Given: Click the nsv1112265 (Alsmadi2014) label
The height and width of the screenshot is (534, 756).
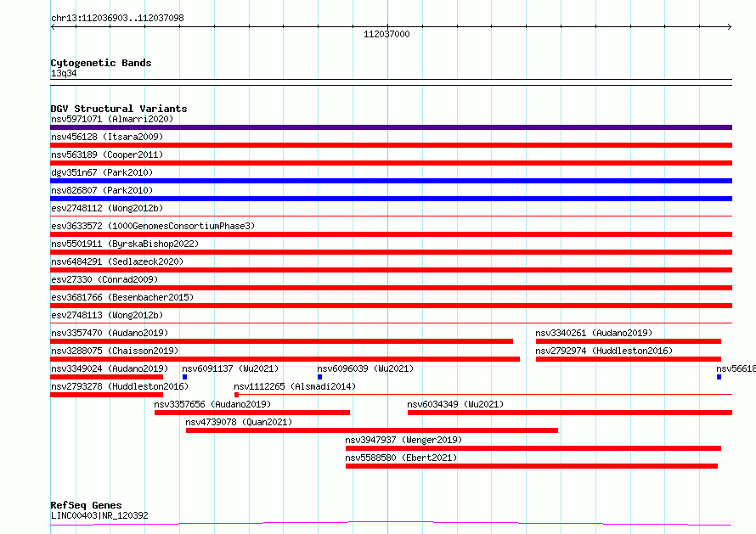Looking at the screenshot, I should (x=295, y=386).
